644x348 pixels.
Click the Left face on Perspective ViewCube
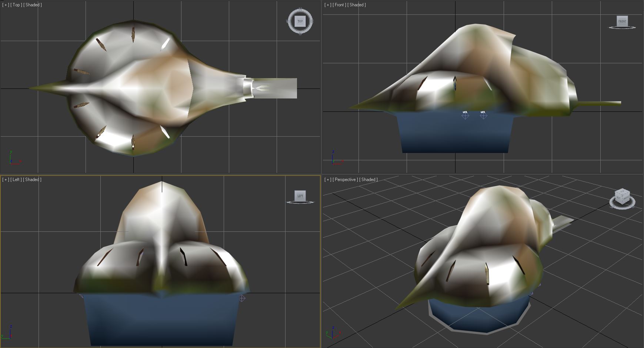tap(618, 198)
